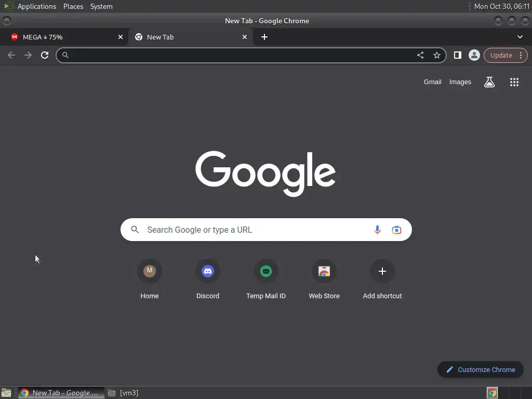
Task: Click the show desktop icon in bottom panel
Action: pos(6,393)
